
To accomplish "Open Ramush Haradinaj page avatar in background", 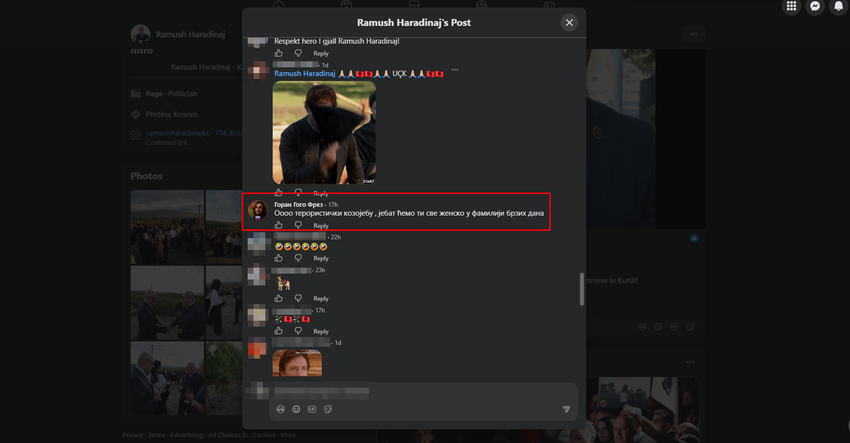I will coord(140,34).
